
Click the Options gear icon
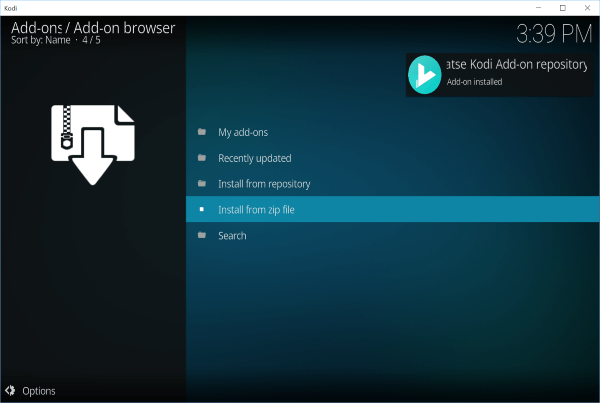point(10,391)
